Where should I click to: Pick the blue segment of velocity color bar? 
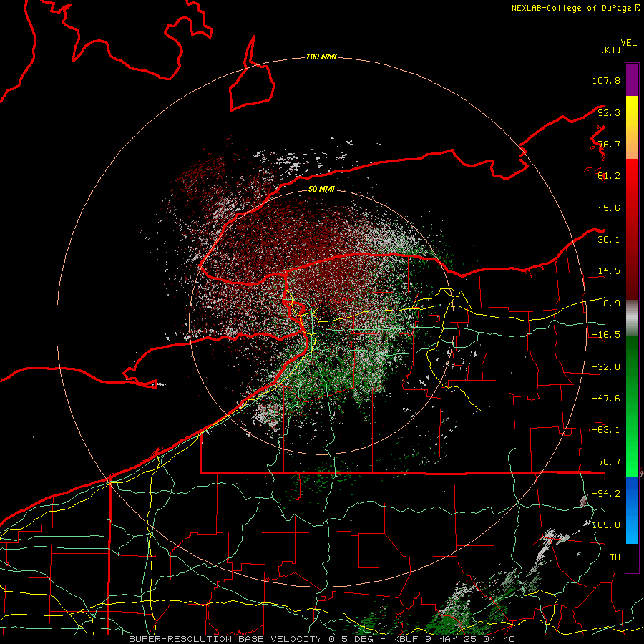tap(632, 510)
